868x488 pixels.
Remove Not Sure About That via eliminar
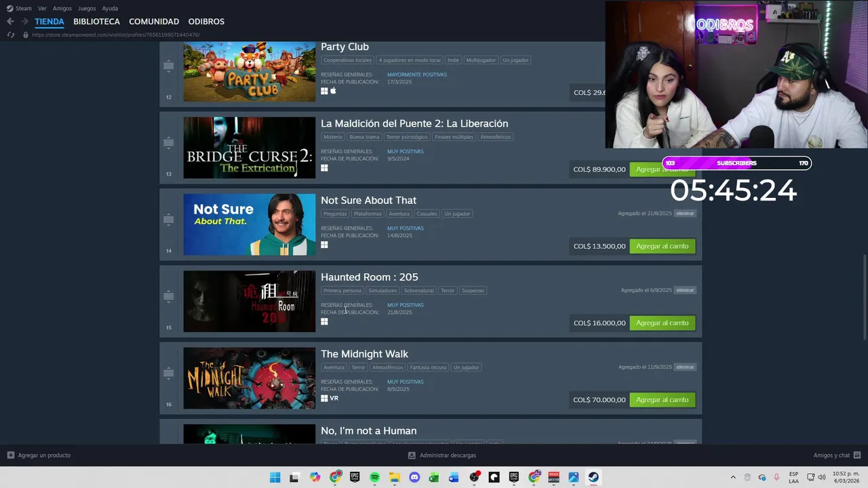click(685, 213)
